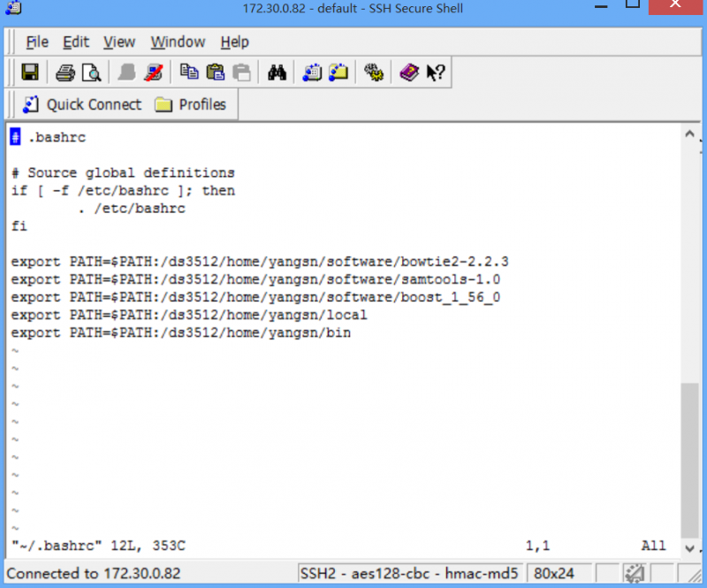The height and width of the screenshot is (588, 707).
Task: Click the terminal vertical scrollbar thumb
Action: pyautogui.click(x=689, y=461)
